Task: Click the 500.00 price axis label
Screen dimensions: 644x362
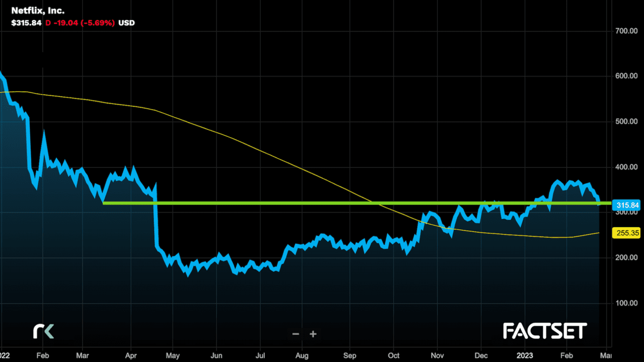Action: pyautogui.click(x=626, y=122)
